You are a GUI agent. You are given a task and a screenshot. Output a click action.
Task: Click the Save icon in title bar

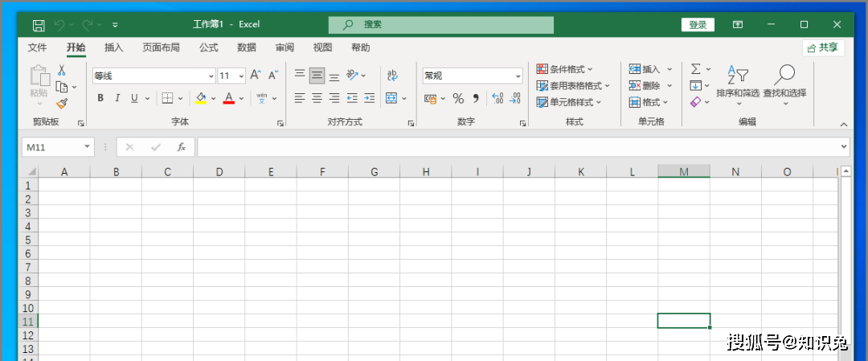tap(39, 25)
